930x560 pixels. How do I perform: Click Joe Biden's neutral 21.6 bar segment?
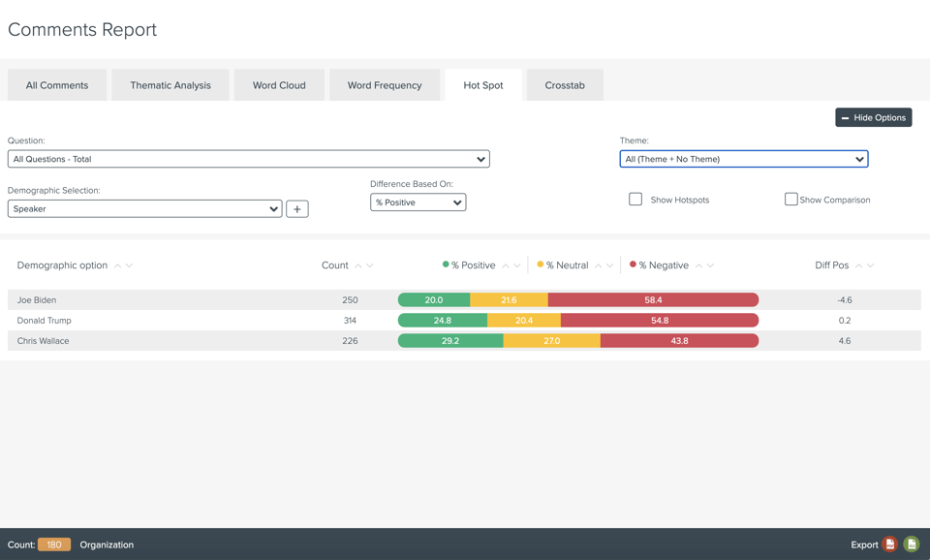[509, 300]
